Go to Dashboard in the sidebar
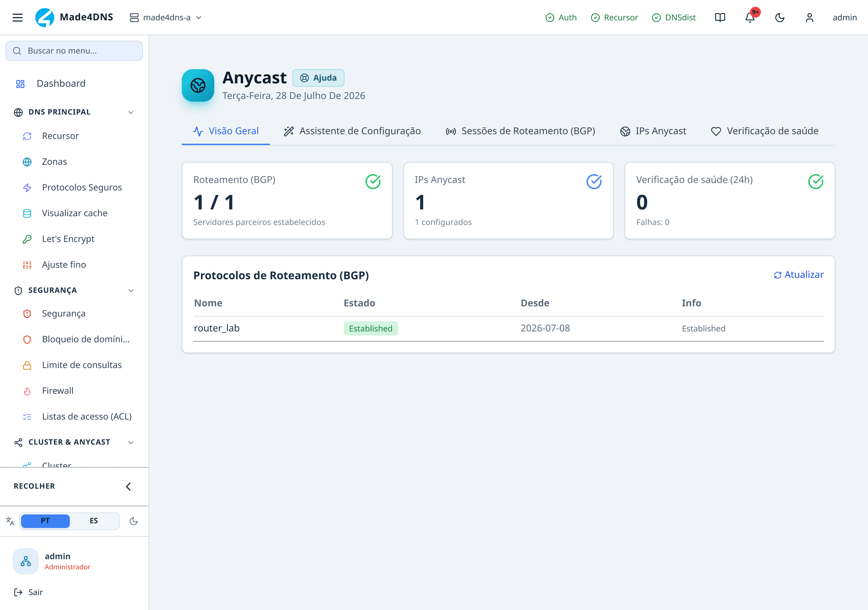 tap(61, 84)
